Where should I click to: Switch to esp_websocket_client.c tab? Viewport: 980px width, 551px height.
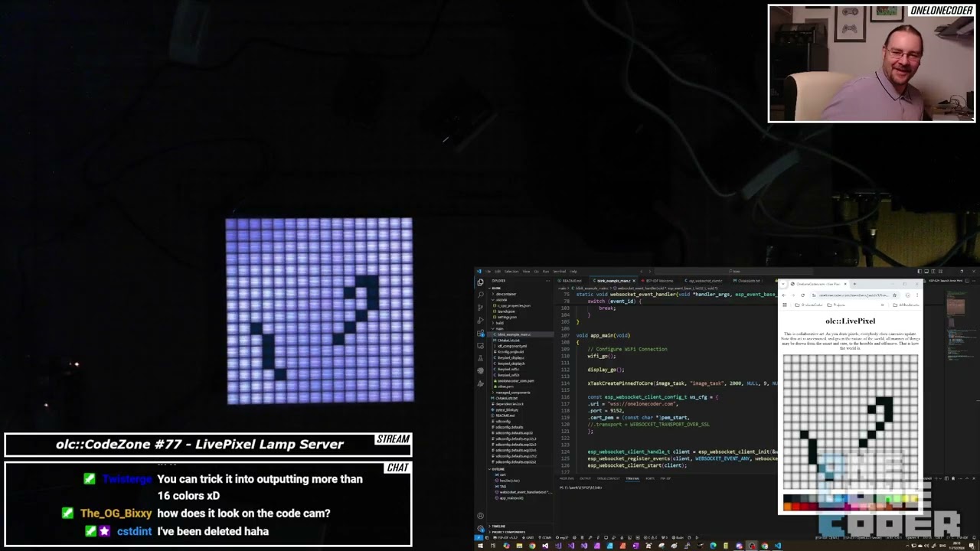coord(703,281)
